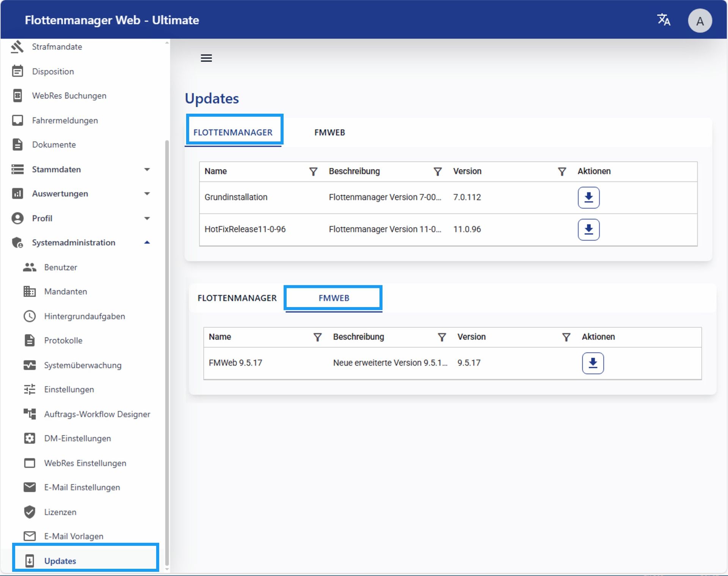The image size is (728, 576).
Task: Expand the Stammdaten menu section
Action: (147, 169)
